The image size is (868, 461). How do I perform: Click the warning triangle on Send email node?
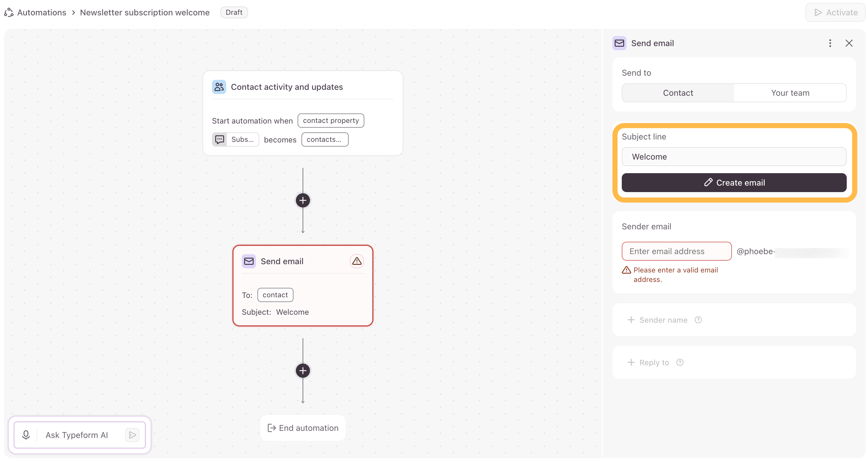pyautogui.click(x=357, y=261)
